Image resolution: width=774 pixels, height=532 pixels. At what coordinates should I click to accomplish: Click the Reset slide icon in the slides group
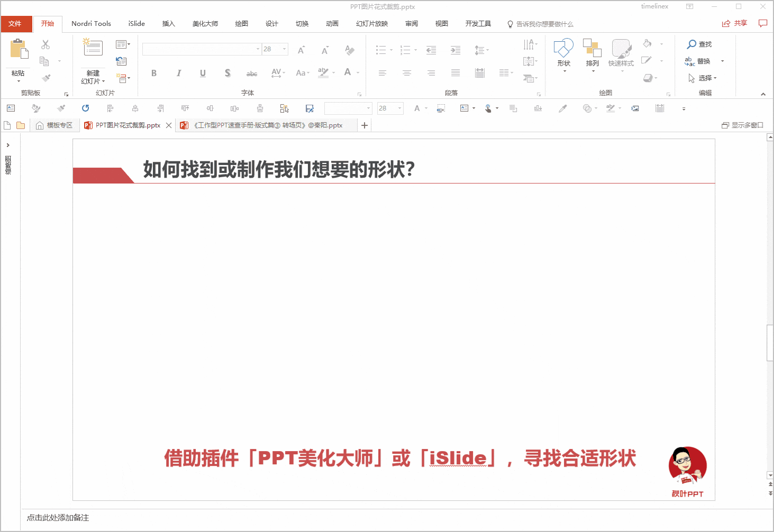(x=121, y=61)
